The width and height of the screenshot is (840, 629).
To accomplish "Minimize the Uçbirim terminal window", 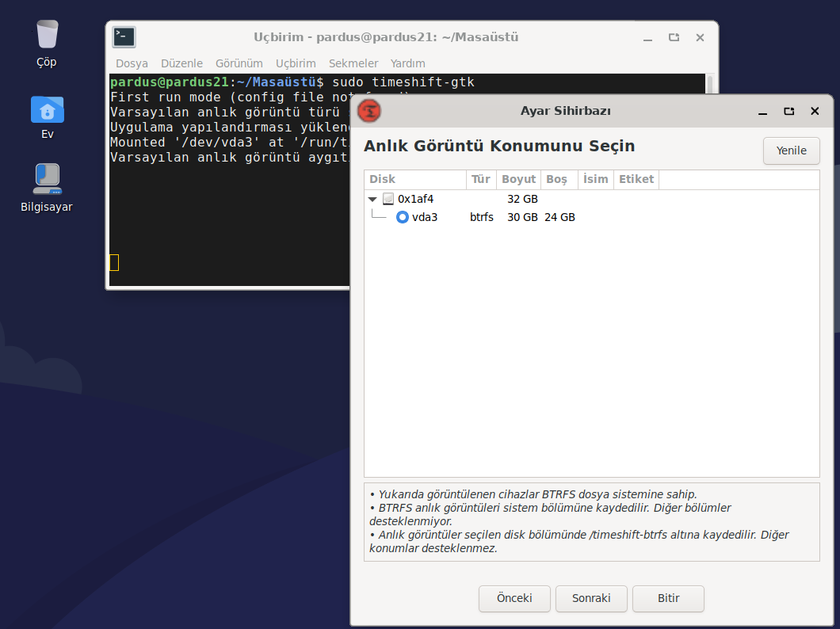I will [647, 37].
